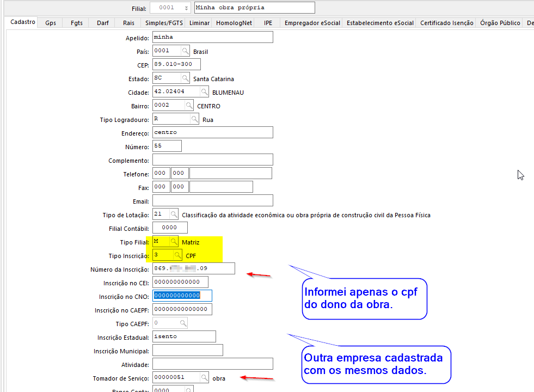534x392 pixels.
Task: Expand the Filial code dropdown
Action: coord(186,8)
